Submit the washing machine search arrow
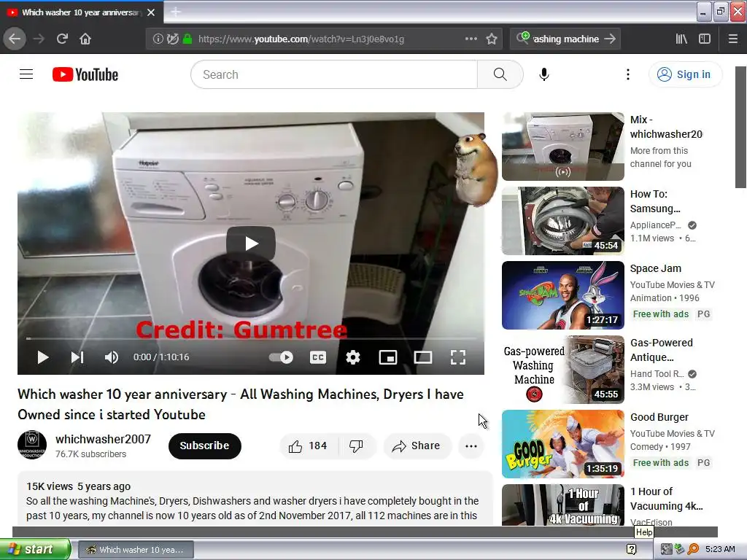747x560 pixels. click(610, 39)
